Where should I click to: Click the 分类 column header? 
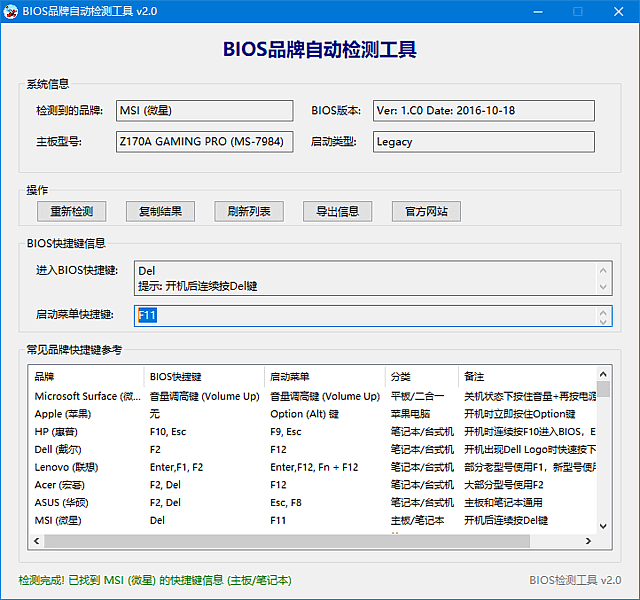tap(420, 377)
